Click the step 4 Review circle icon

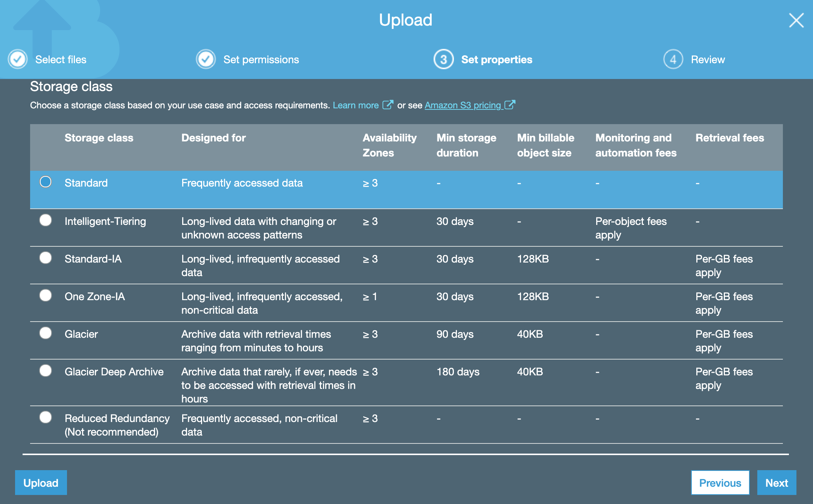click(673, 59)
